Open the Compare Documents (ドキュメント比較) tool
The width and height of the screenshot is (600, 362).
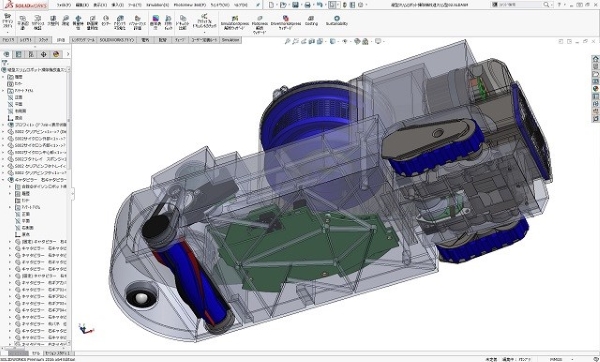pos(183,22)
